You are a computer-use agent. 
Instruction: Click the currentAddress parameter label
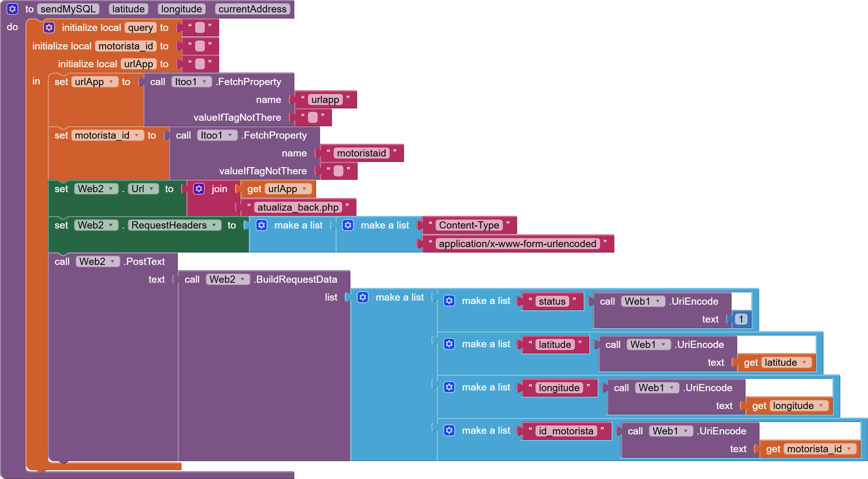[x=252, y=9]
